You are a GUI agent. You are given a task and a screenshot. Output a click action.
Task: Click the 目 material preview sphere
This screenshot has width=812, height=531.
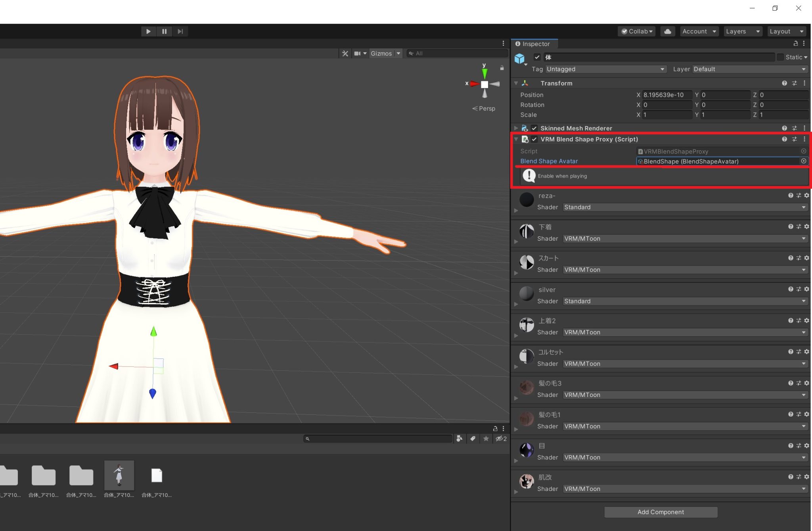526,450
